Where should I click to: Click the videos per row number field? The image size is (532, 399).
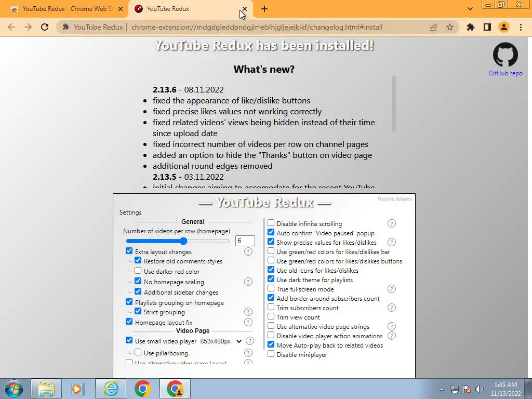pos(245,241)
